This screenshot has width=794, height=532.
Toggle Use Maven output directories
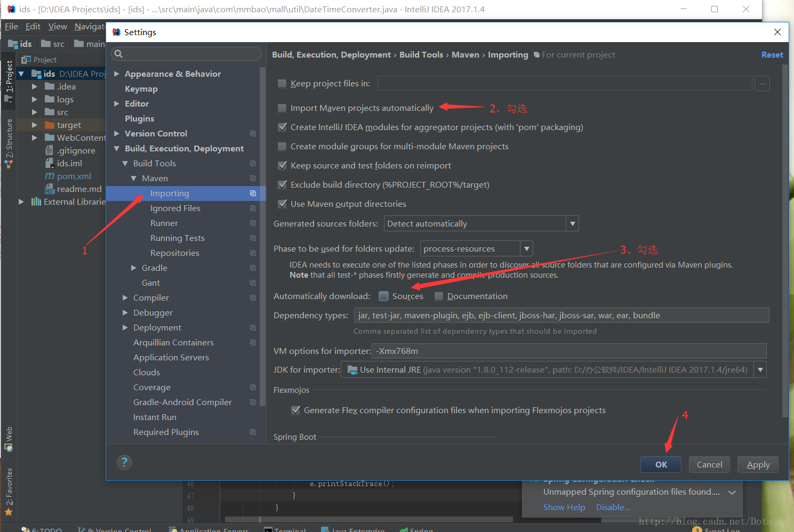[x=282, y=204]
